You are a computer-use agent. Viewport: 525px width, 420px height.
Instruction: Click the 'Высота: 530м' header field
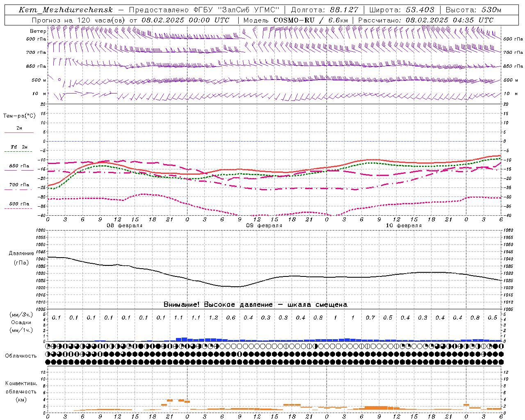coord(473,10)
